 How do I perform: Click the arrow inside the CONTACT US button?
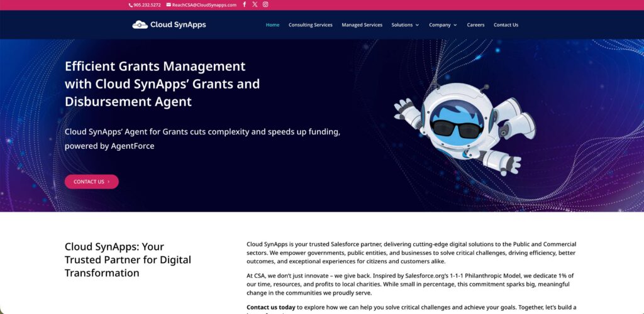coord(109,182)
